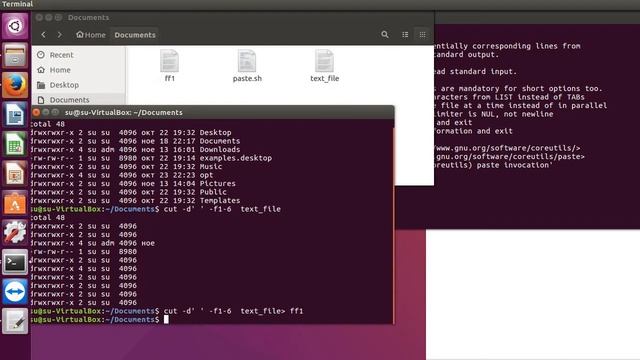Viewport: 640px width, 360px height.
Task: Click the Documents path button
Action: point(135,35)
